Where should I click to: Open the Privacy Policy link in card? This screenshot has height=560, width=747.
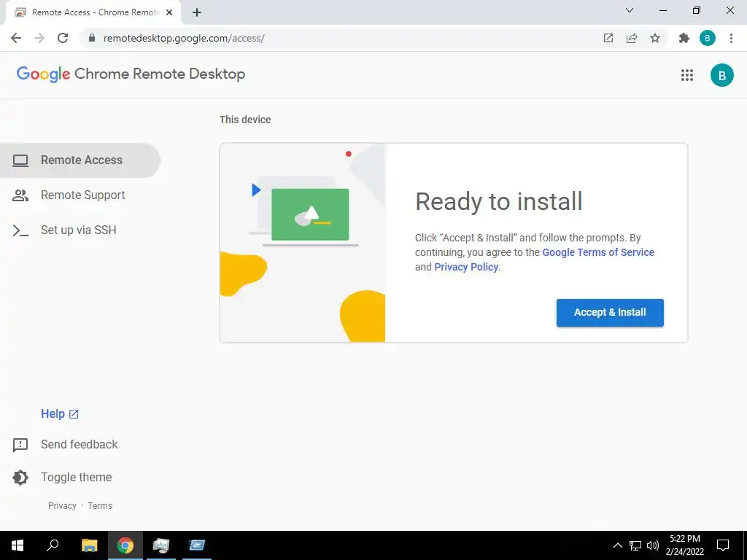[466, 267]
